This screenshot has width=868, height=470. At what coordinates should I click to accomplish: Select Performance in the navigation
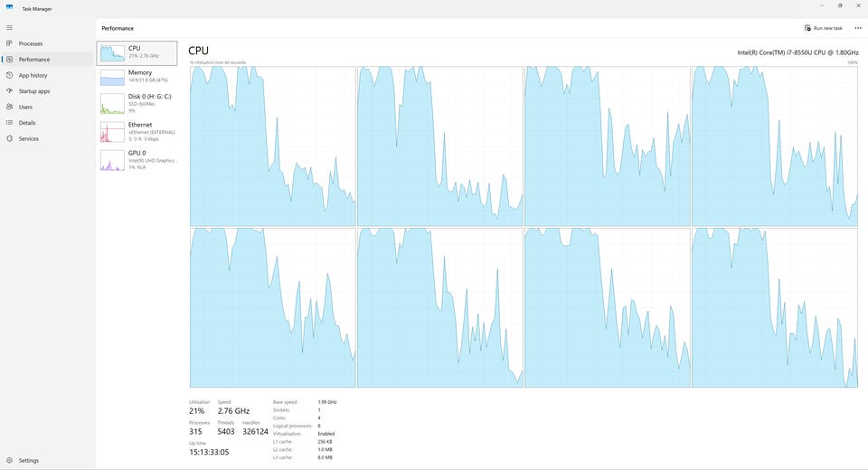tap(47, 60)
